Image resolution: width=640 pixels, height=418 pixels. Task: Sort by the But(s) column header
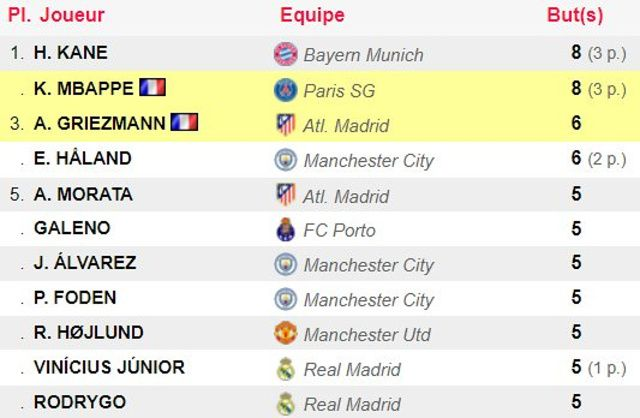pos(575,15)
